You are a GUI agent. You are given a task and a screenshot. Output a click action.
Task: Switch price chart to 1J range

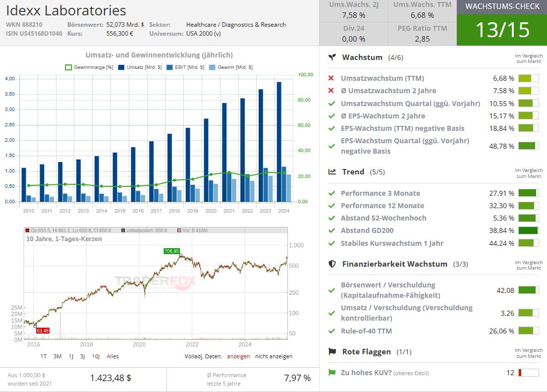pos(71,356)
